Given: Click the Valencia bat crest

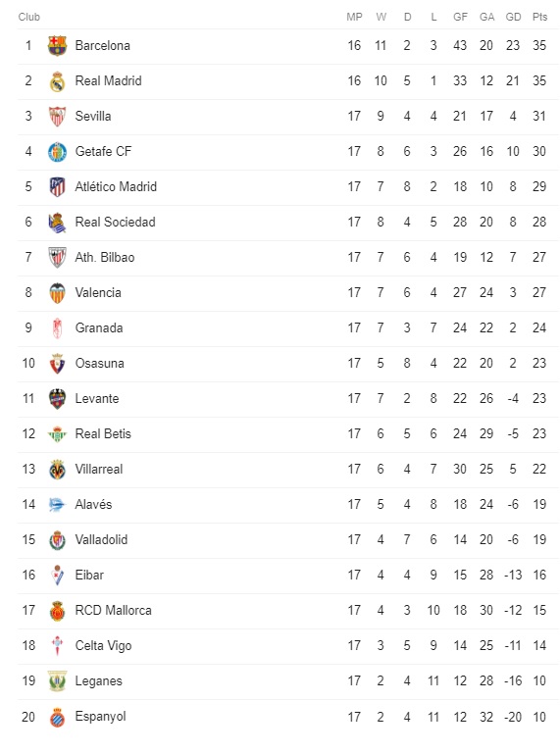Looking at the screenshot, I should click(x=57, y=293).
